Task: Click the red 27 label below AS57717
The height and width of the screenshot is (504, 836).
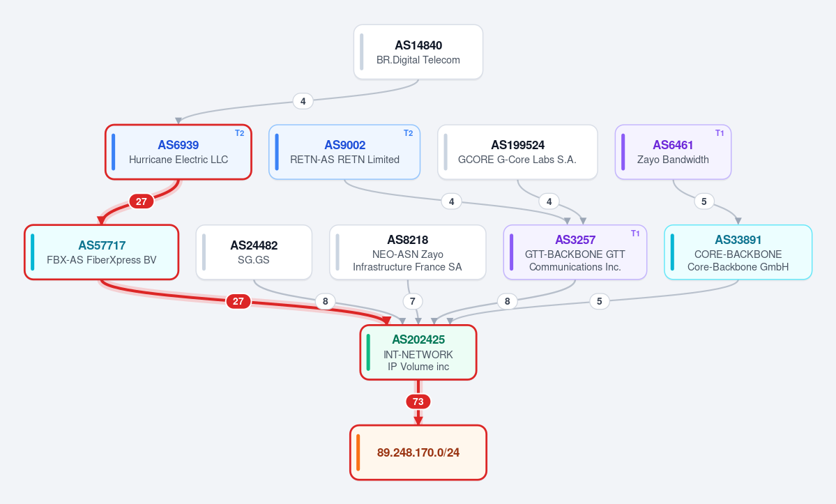Action: coord(238,301)
